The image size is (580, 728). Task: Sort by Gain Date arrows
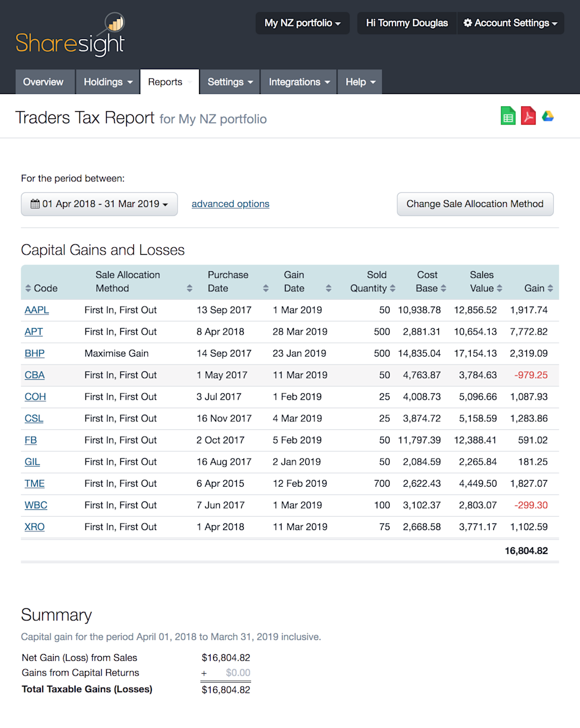[x=328, y=288]
